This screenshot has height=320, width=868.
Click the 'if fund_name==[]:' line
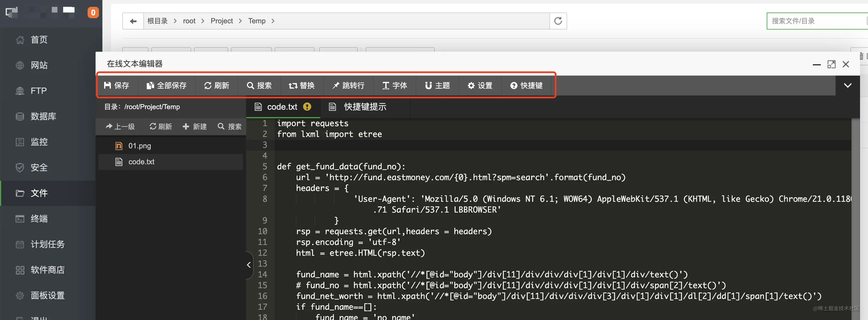336,307
